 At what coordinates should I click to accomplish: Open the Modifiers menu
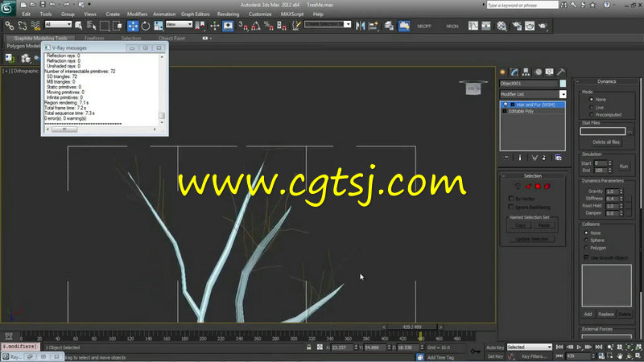click(x=137, y=14)
